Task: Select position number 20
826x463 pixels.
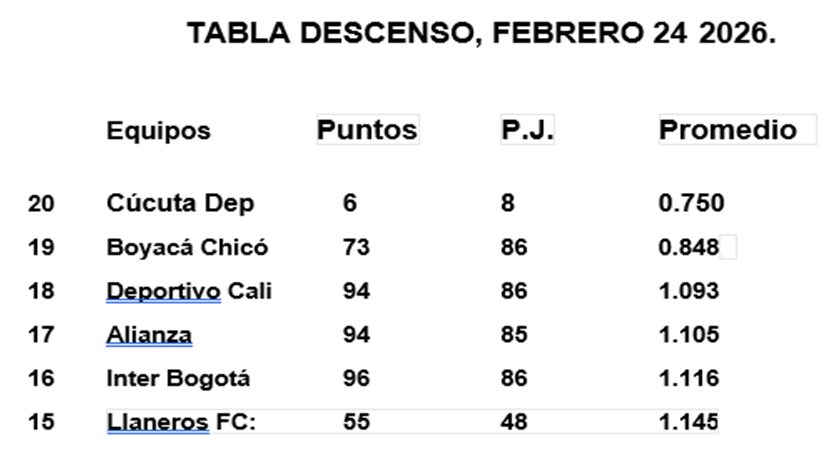Action: point(41,203)
